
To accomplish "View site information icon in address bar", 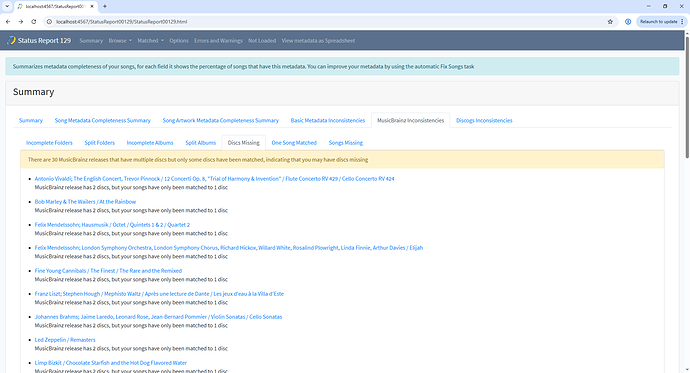I will click(49, 22).
